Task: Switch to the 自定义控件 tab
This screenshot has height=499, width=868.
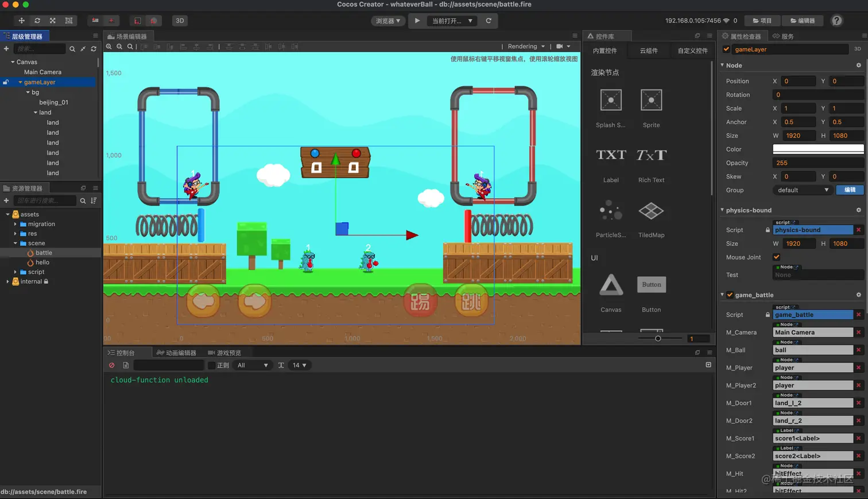Action: pyautogui.click(x=692, y=51)
